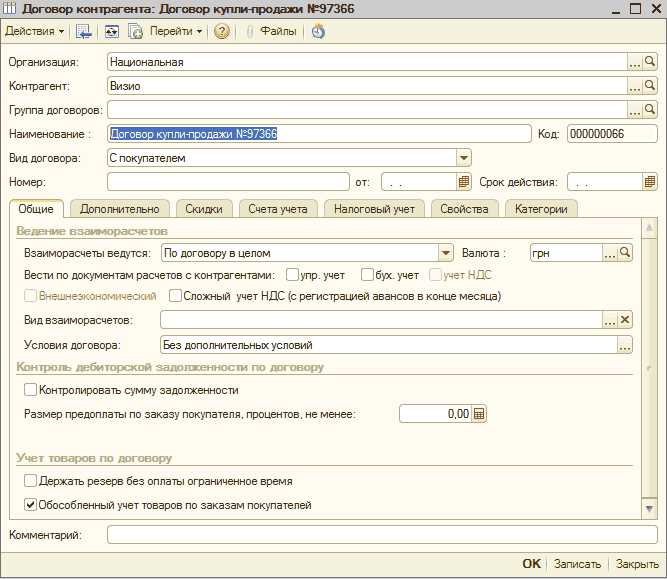Click the toolbar icon with the blue arrow
The height and width of the screenshot is (579, 667).
[83, 31]
